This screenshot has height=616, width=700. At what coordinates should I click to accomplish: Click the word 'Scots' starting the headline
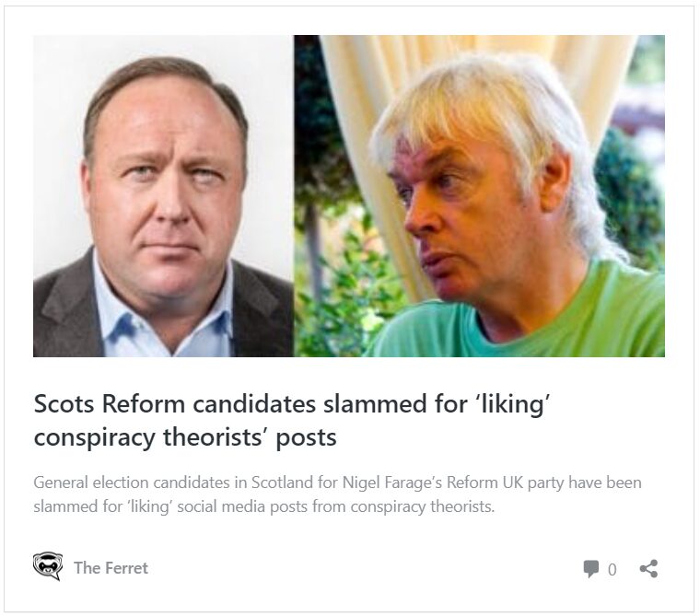(x=64, y=403)
